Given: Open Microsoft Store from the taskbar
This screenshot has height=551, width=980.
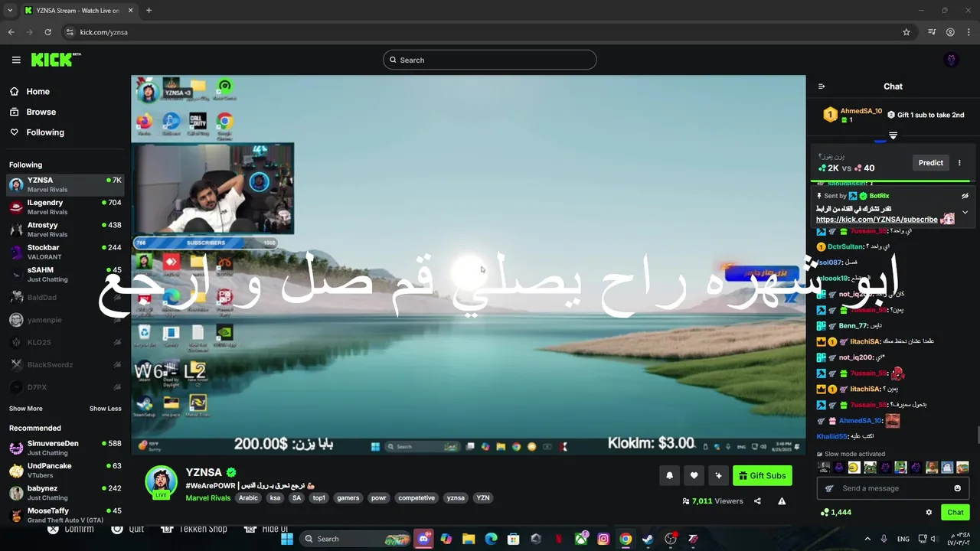Looking at the screenshot, I should pos(514,539).
